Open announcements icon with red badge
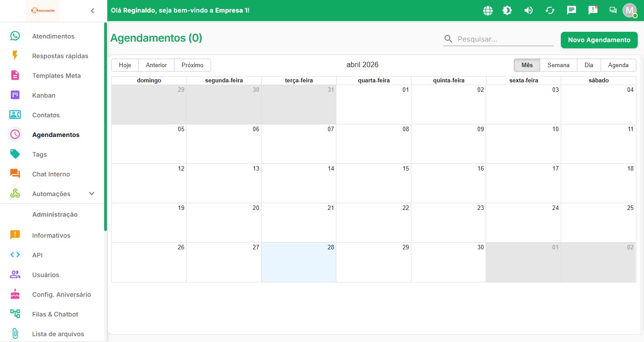Image resolution: width=644 pixels, height=342 pixels. [593, 10]
